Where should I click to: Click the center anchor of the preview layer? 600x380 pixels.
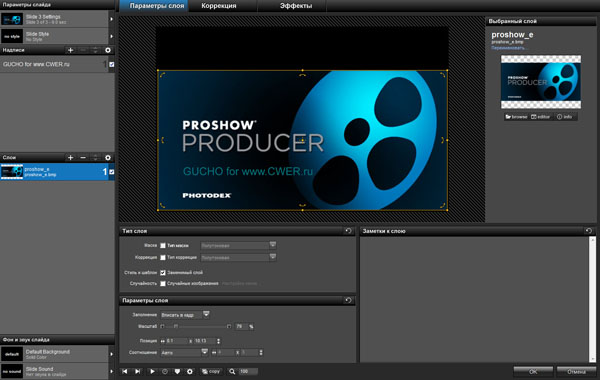click(302, 140)
